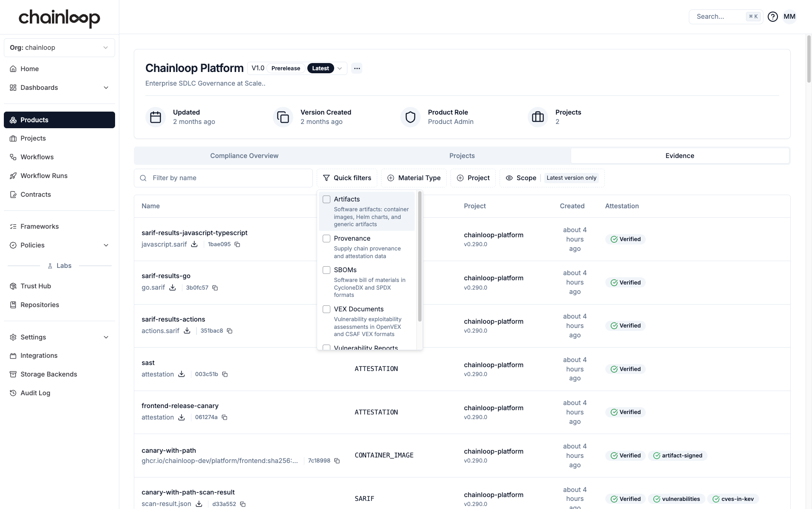Screen dimensions: 812x509
Task: Open the javascript.sarif link
Action: (164, 244)
